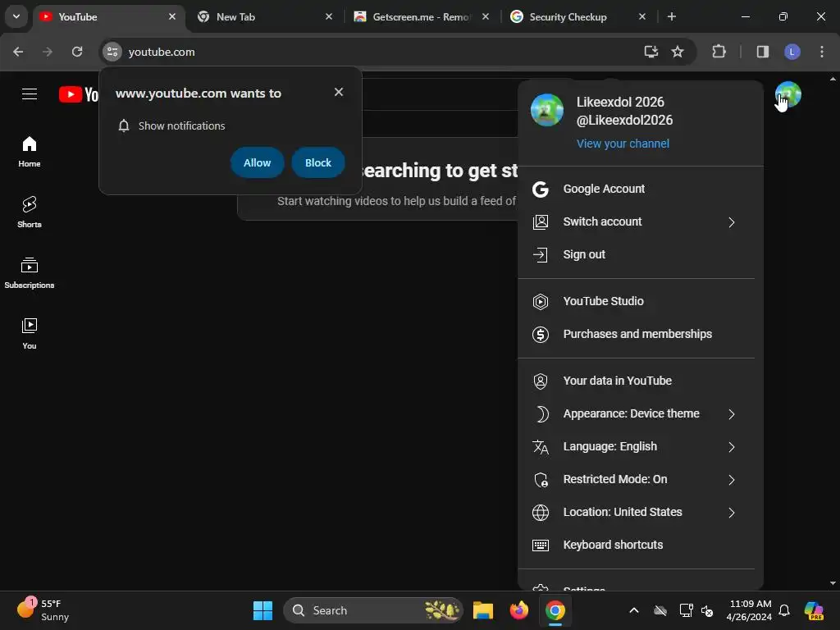Open the tab search dropdown arrow
Screen dimensions: 840x630
pos(16,16)
